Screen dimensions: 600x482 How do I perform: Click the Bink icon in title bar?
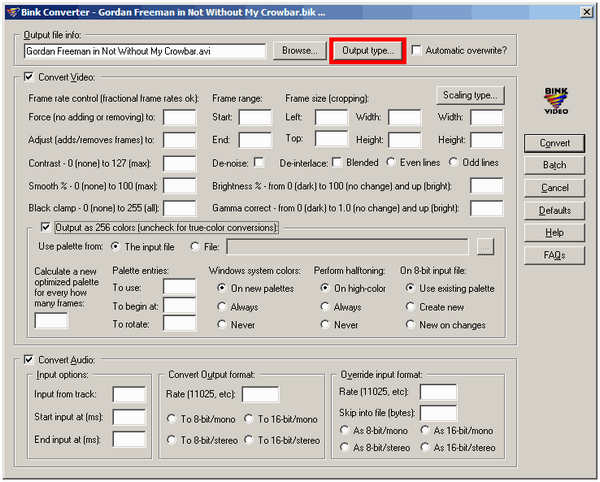tap(13, 12)
